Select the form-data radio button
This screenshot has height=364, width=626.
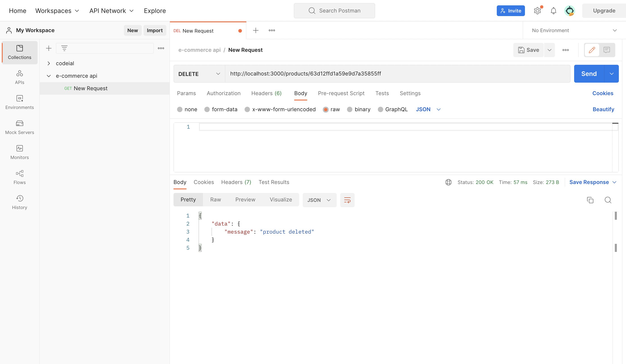[x=207, y=109]
